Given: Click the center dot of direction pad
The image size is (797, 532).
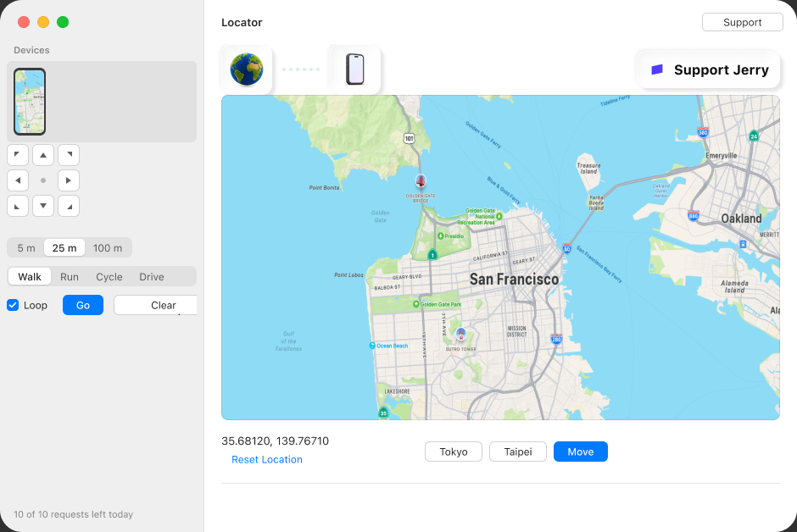Looking at the screenshot, I should (43, 180).
